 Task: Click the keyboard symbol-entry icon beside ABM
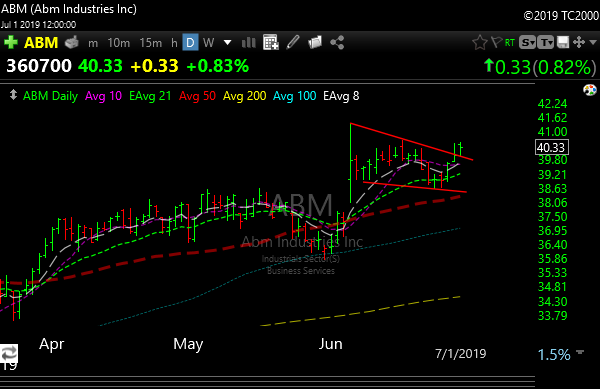point(72,42)
